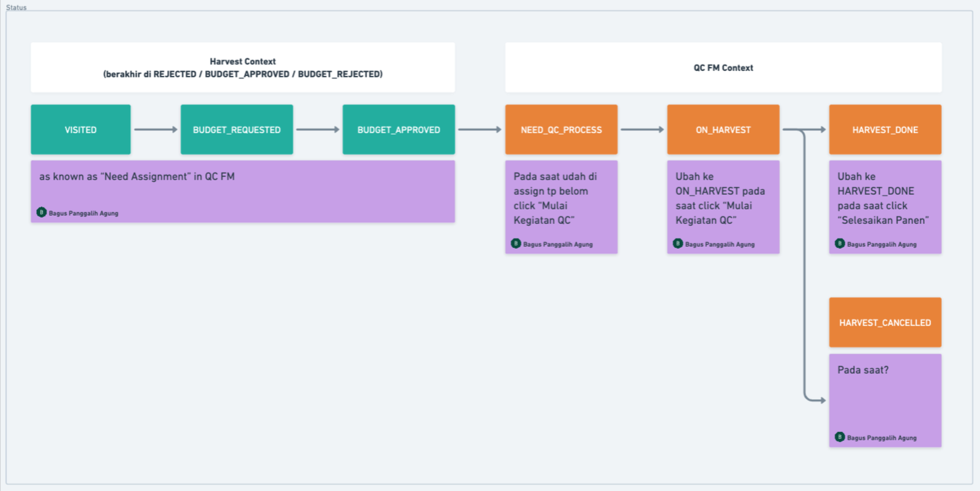This screenshot has width=980, height=491.
Task: Select the BUDGET_REQUESTED status card
Action: (x=237, y=129)
